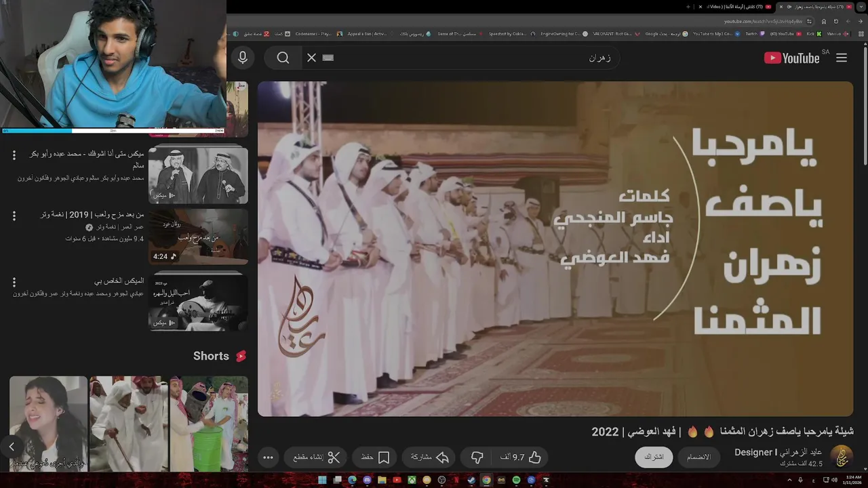Save the video using the حفظ button
The image size is (868, 488).
375,457
